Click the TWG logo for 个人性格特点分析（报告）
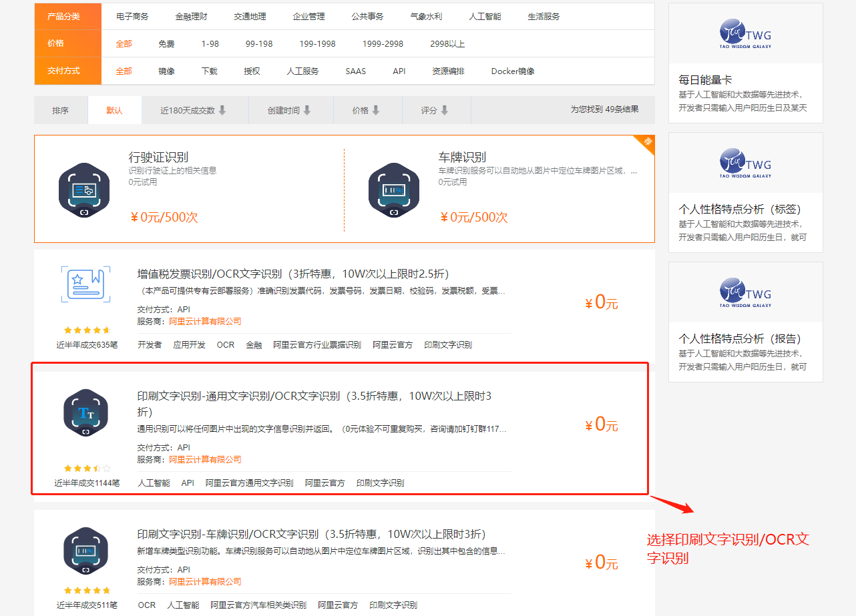The image size is (856, 616). point(745,292)
